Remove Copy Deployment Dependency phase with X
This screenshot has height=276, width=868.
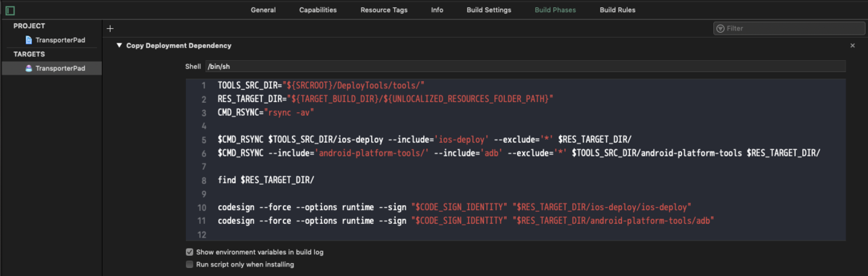pyautogui.click(x=852, y=46)
